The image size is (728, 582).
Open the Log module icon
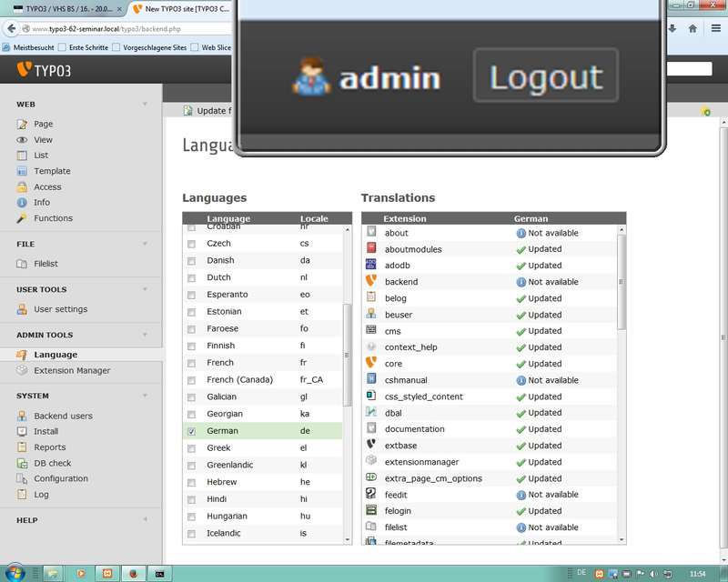click(22, 495)
